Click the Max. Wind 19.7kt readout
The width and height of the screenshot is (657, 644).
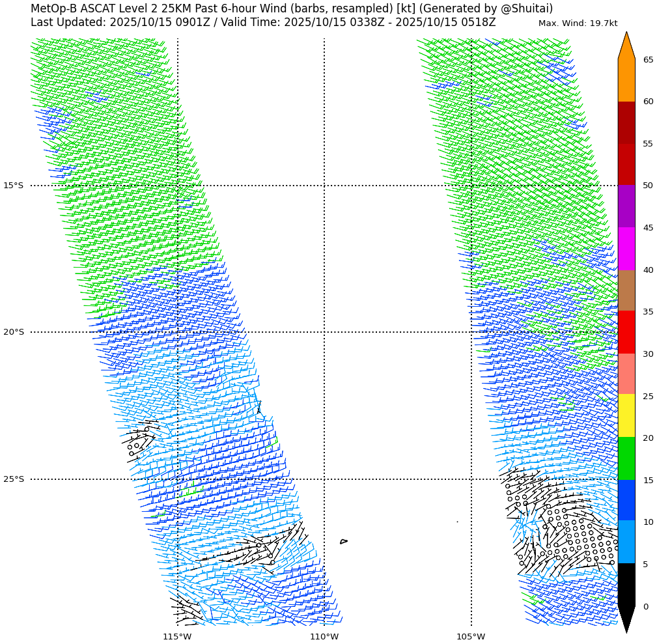coord(578,23)
